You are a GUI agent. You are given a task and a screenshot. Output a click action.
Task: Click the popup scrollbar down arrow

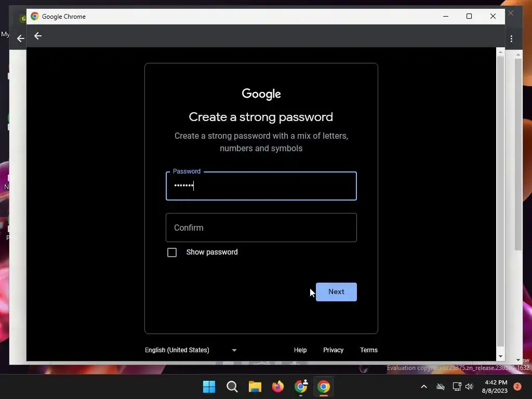tap(500, 356)
